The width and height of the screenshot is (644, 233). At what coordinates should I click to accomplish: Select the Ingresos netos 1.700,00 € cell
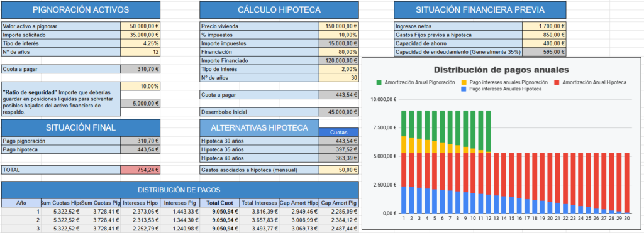(x=544, y=26)
